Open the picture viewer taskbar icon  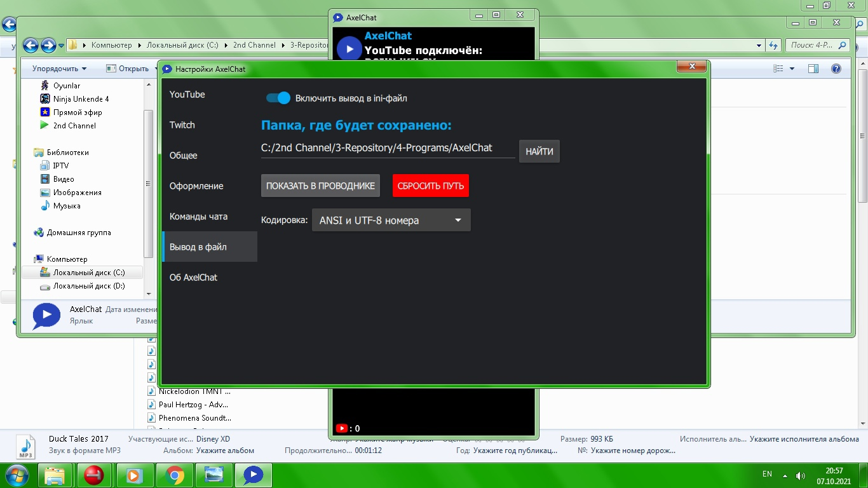coord(214,475)
